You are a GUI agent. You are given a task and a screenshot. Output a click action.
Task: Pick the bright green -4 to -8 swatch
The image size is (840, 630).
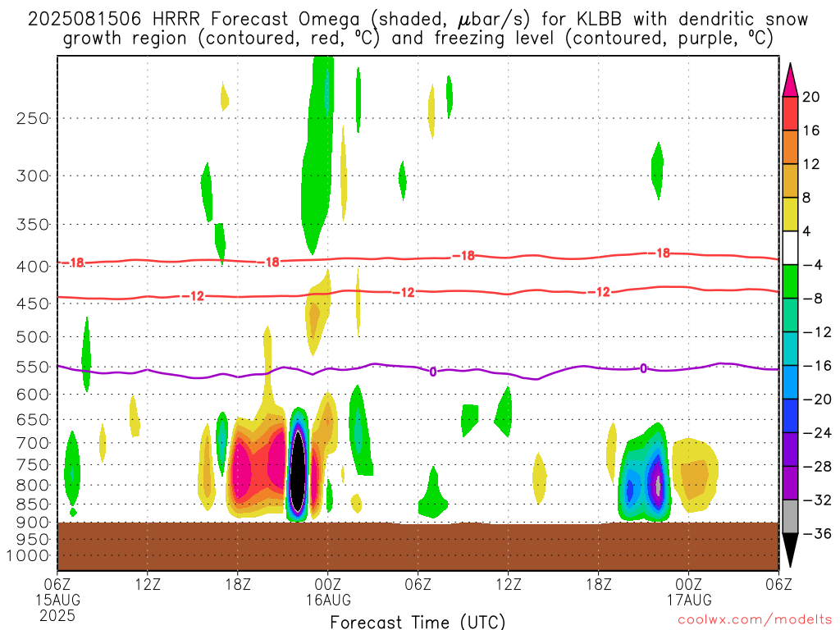pyautogui.click(x=790, y=281)
